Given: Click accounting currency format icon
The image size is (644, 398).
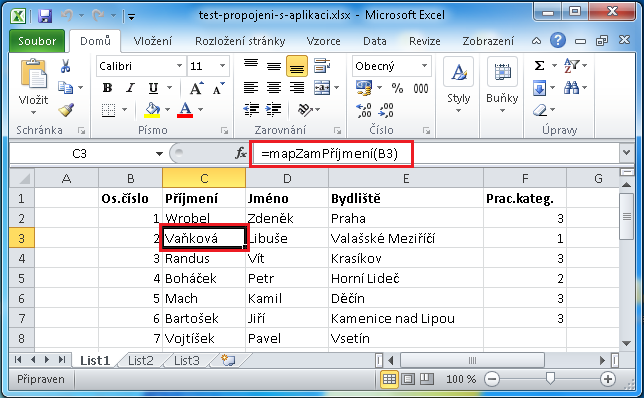Looking at the screenshot, I should pyautogui.click(x=364, y=88).
